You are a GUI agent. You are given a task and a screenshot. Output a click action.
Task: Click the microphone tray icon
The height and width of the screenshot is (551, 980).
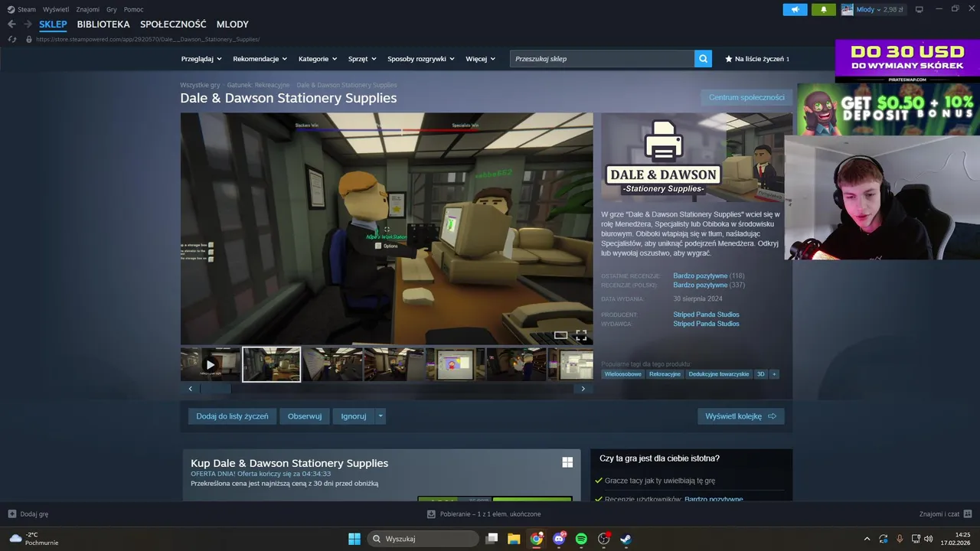[x=900, y=539]
